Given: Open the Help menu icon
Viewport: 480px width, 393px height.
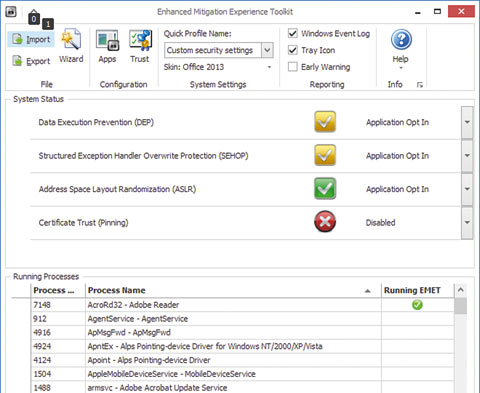Looking at the screenshot, I should [x=401, y=40].
